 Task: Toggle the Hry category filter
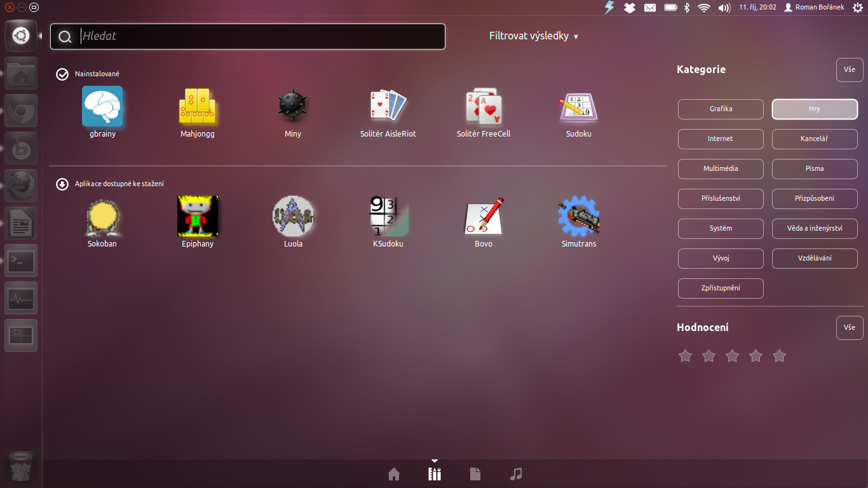pyautogui.click(x=814, y=109)
